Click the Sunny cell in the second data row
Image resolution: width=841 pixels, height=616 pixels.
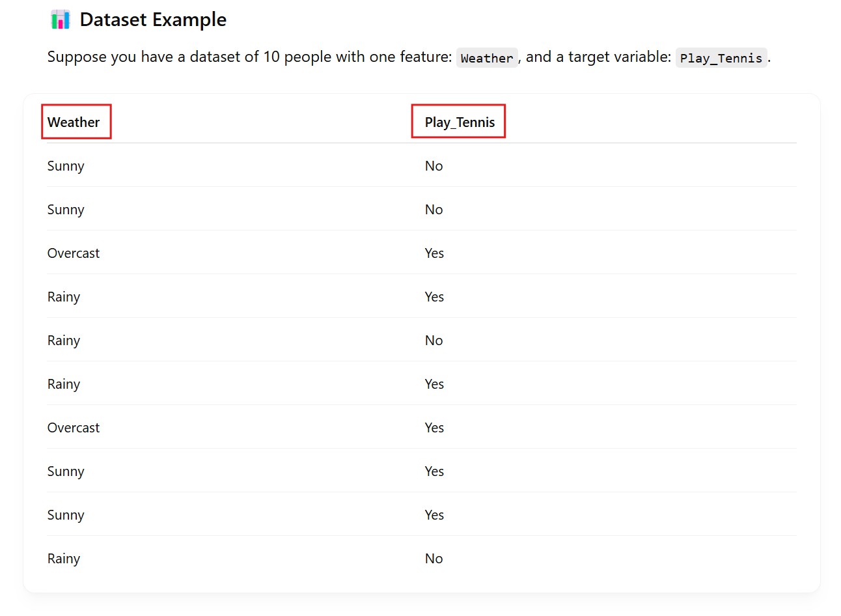pos(66,210)
